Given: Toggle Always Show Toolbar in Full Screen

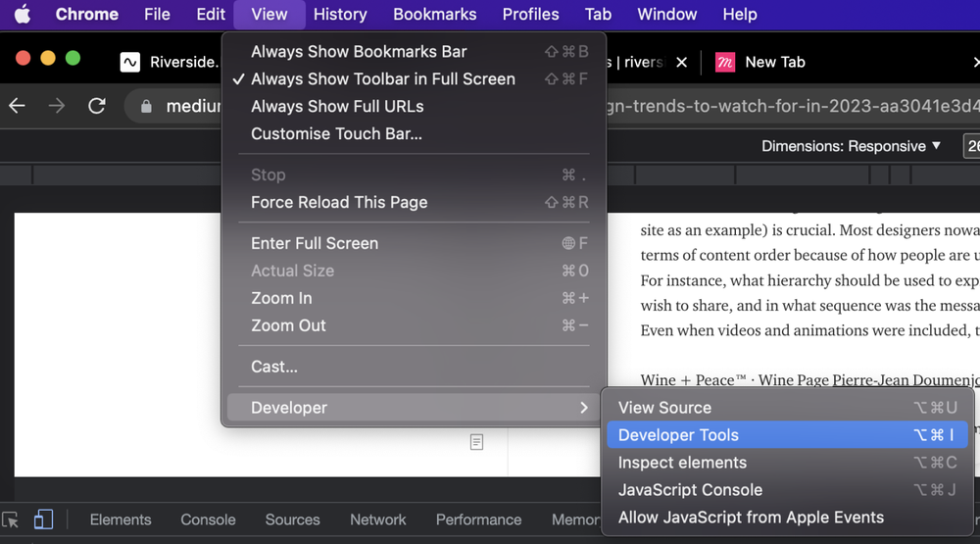Looking at the screenshot, I should [x=414, y=78].
